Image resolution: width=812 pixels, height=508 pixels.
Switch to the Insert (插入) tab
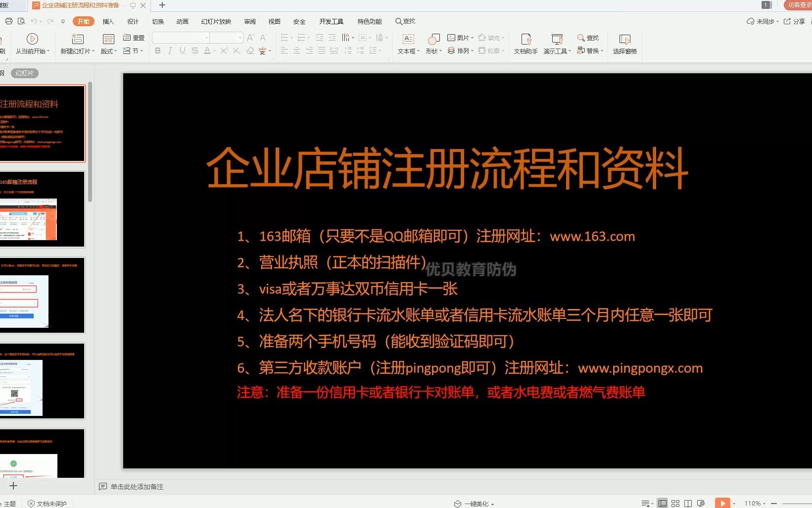[x=108, y=21]
